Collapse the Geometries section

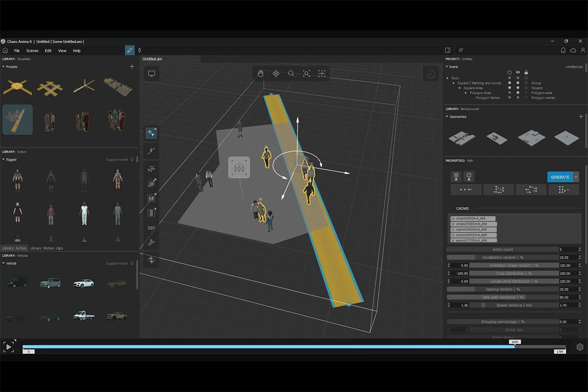click(x=447, y=117)
